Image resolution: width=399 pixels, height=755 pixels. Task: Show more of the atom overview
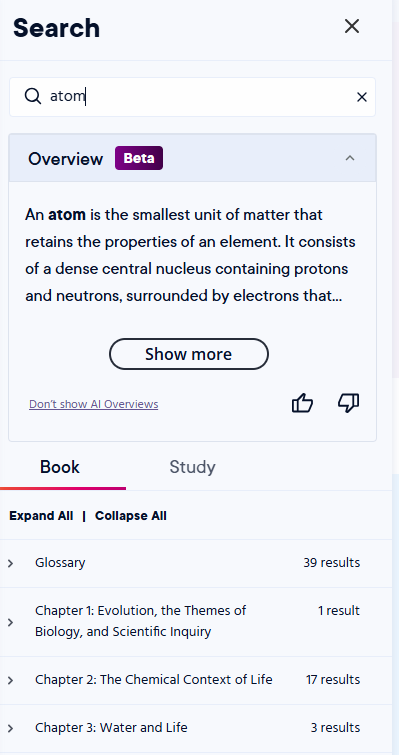(189, 354)
